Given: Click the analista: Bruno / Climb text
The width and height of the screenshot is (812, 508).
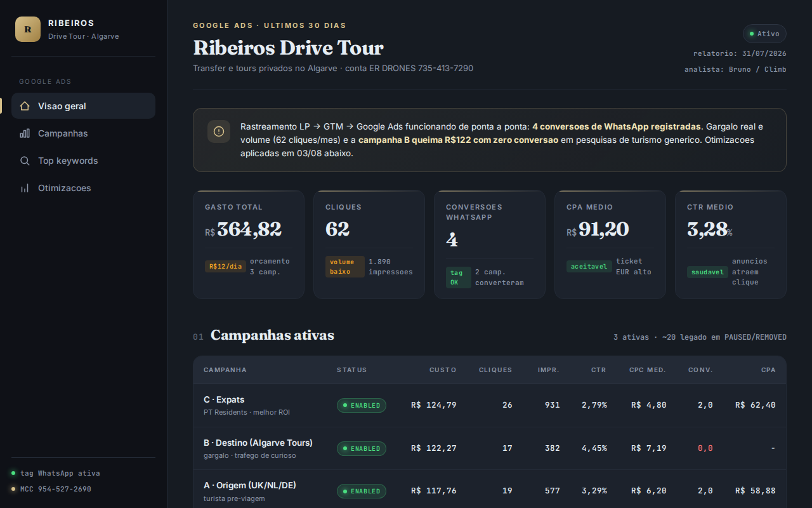Looking at the screenshot, I should pos(735,69).
